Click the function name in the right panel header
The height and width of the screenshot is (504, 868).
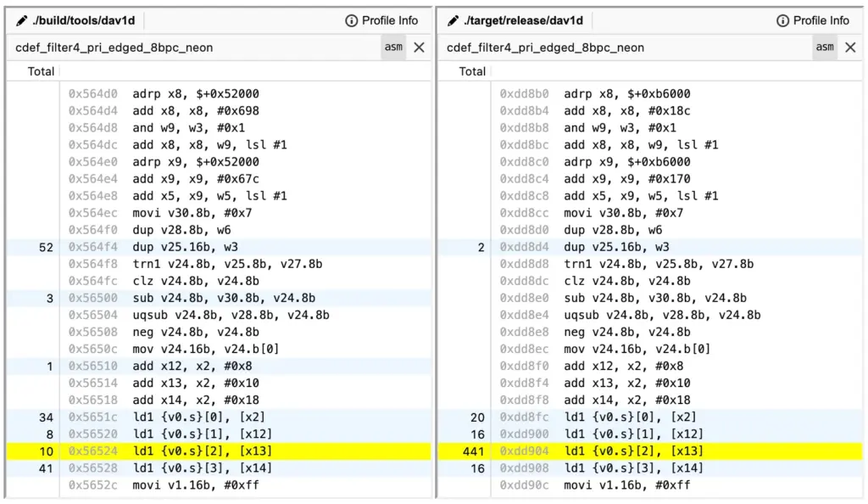coord(545,48)
